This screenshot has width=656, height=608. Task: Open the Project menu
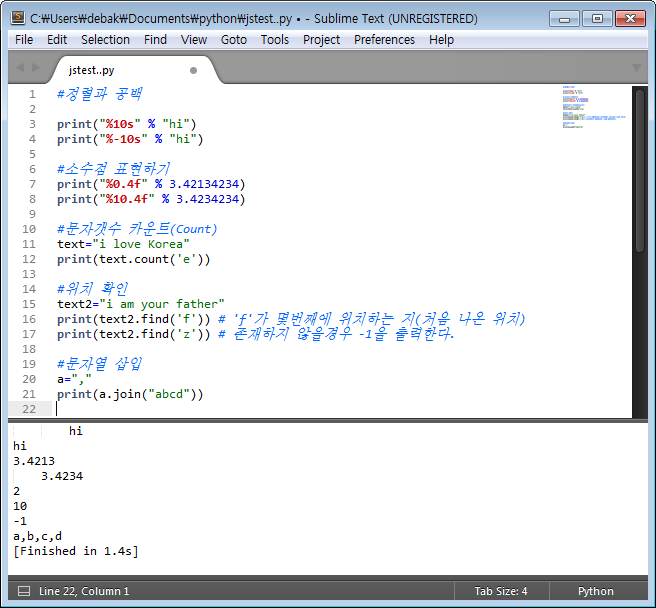pos(321,40)
